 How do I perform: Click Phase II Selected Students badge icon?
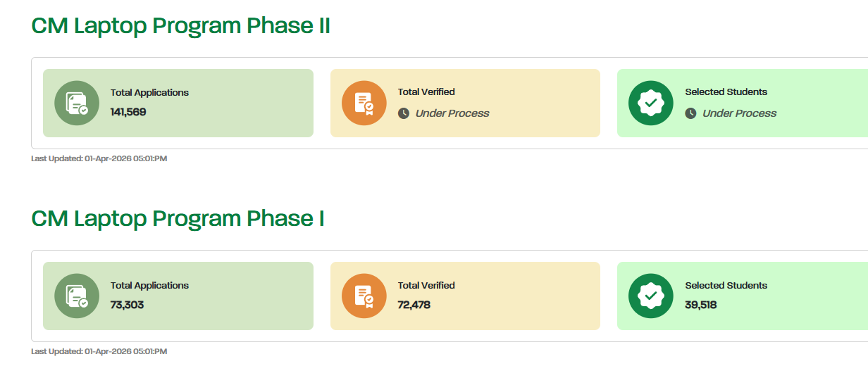tap(651, 103)
